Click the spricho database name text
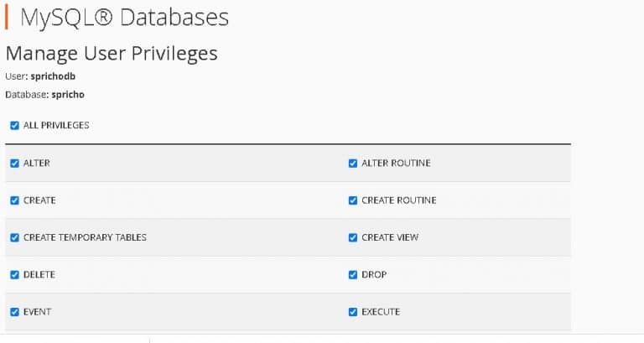Image resolution: width=644 pixels, height=343 pixels. (x=68, y=95)
